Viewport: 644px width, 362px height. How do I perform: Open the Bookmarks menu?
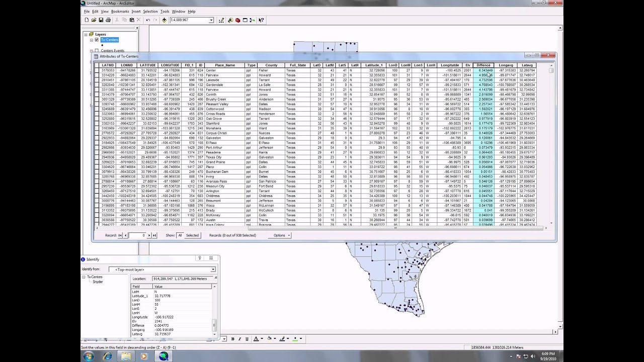[120, 12]
